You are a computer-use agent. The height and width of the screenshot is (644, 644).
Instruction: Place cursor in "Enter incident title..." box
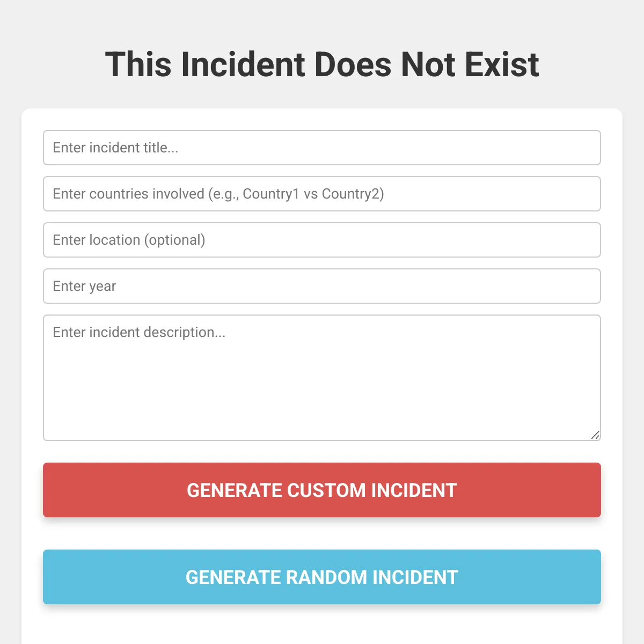click(x=322, y=148)
